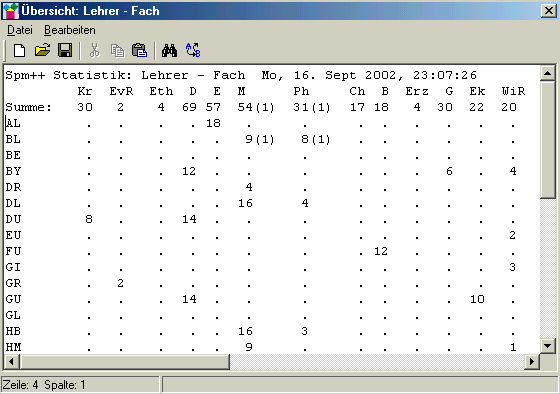Click the vertical scrollbar down arrow
The width and height of the screenshot is (560, 394).
(547, 345)
